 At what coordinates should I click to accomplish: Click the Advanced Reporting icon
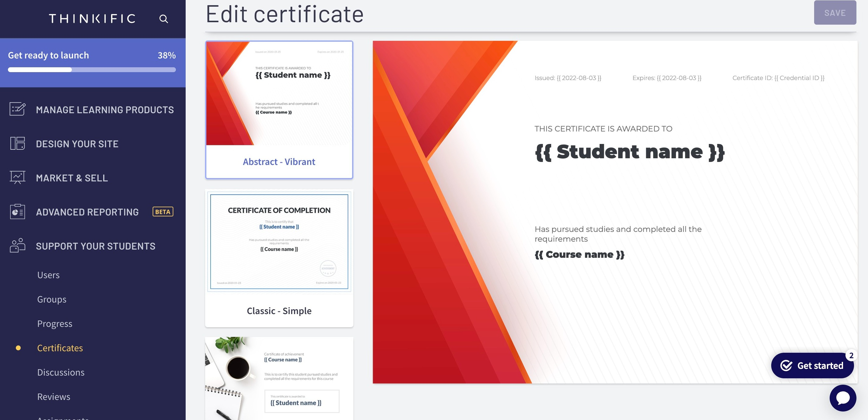[17, 212]
